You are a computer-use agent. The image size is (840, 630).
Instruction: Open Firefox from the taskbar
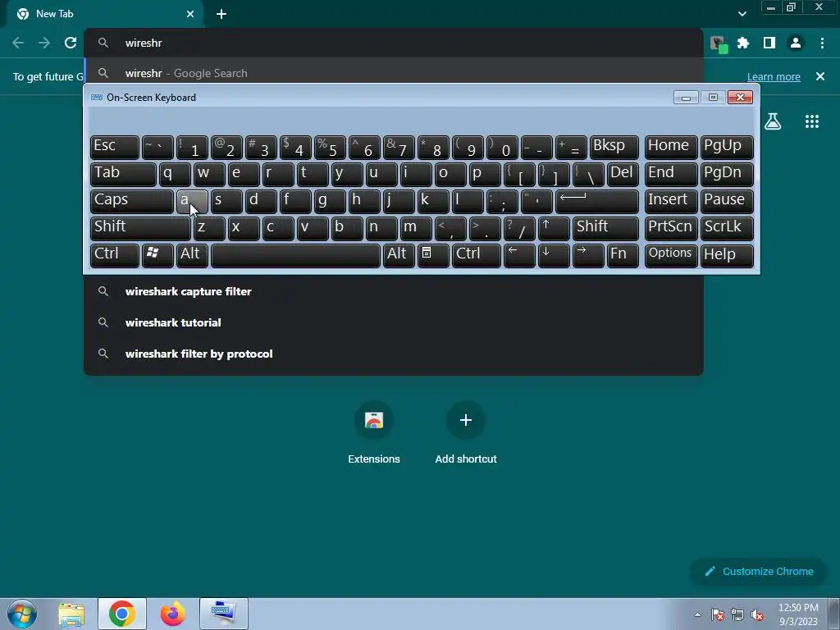[172, 614]
